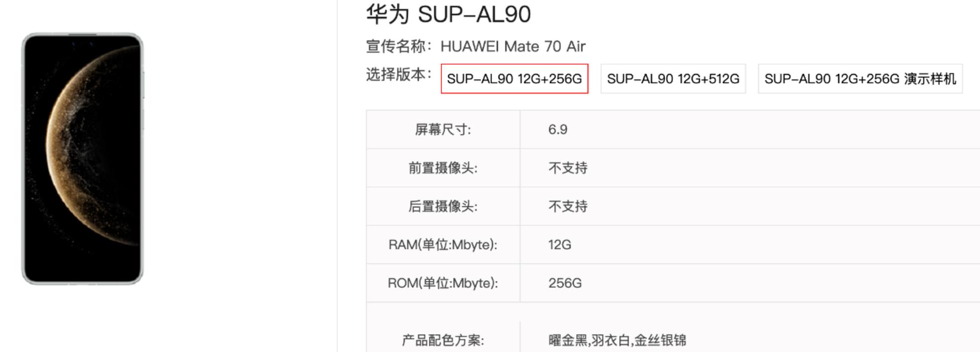980x352 pixels.
Task: Click the selected SUP-AL90 12G+256G version
Action: point(515,79)
